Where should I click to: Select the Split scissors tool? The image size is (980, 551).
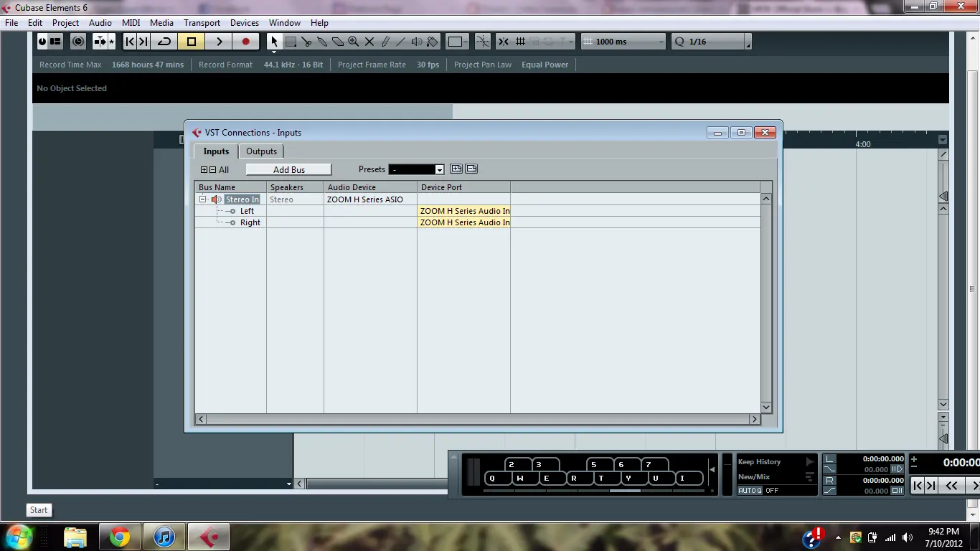306,42
